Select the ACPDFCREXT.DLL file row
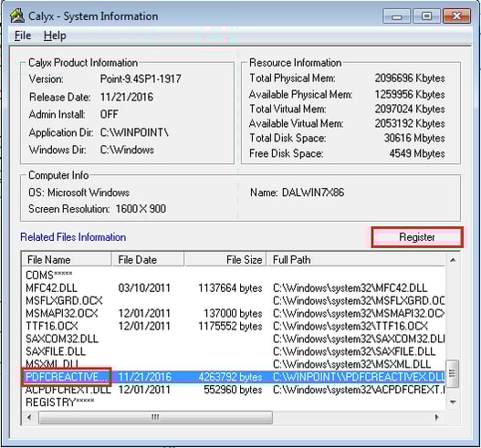This screenshot has width=481, height=448. click(x=233, y=390)
